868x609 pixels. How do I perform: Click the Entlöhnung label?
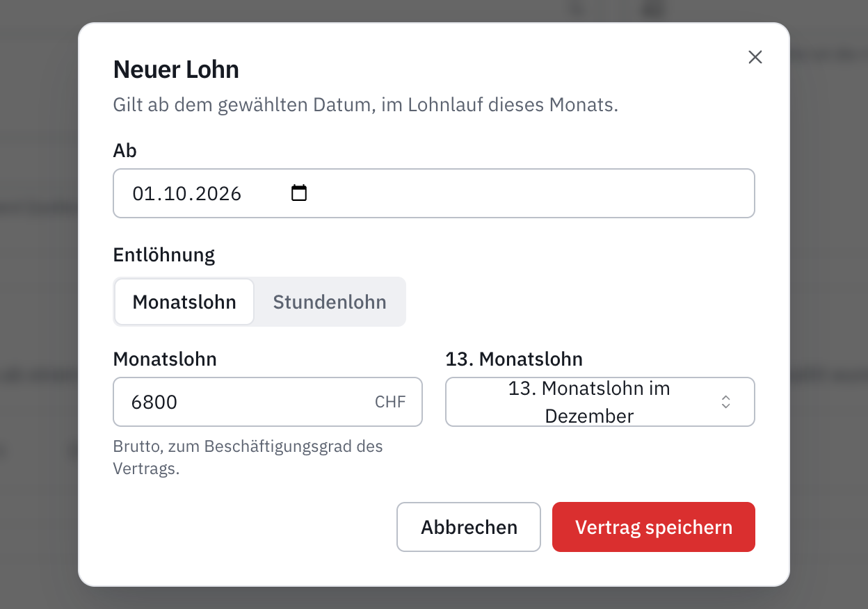pyautogui.click(x=164, y=254)
